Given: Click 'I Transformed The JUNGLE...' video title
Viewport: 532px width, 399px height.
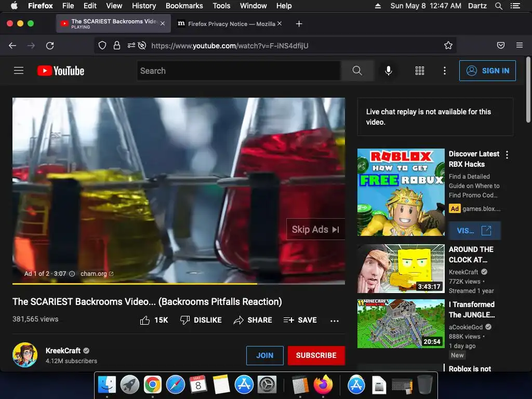Looking at the screenshot, I should pos(472,310).
